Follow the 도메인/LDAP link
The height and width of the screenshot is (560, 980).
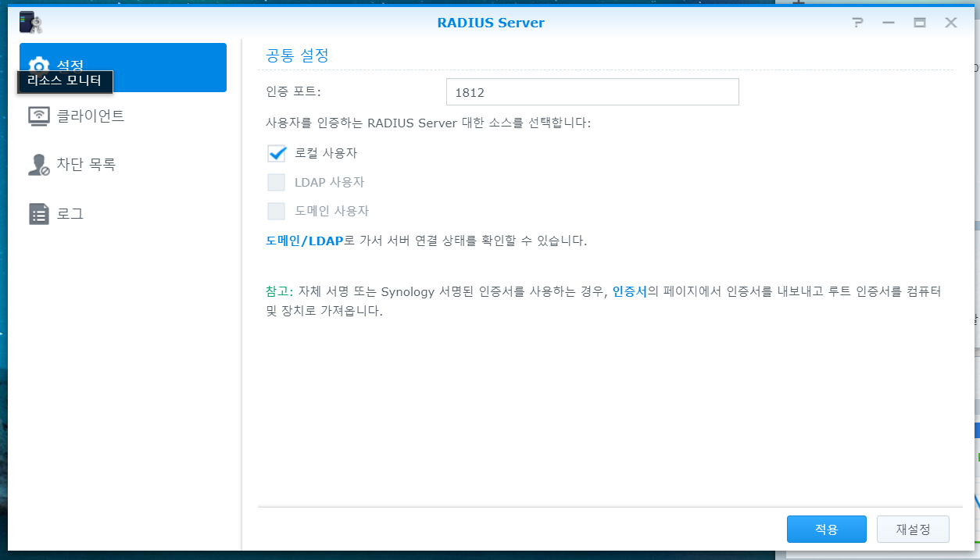click(x=305, y=241)
